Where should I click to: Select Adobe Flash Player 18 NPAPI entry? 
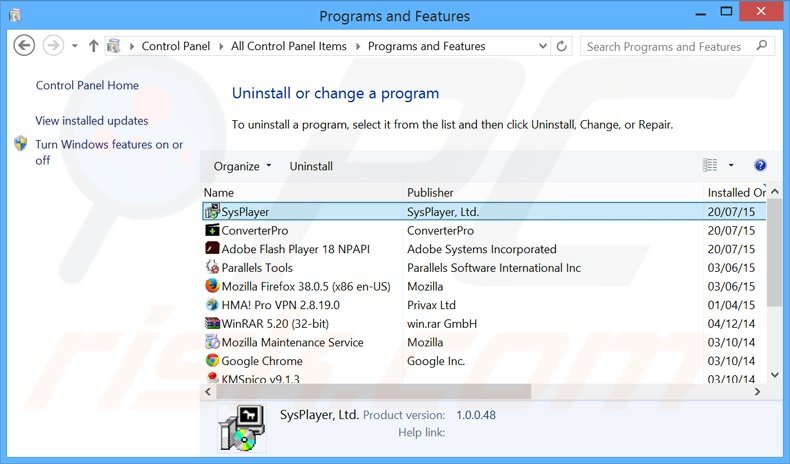tap(295, 249)
